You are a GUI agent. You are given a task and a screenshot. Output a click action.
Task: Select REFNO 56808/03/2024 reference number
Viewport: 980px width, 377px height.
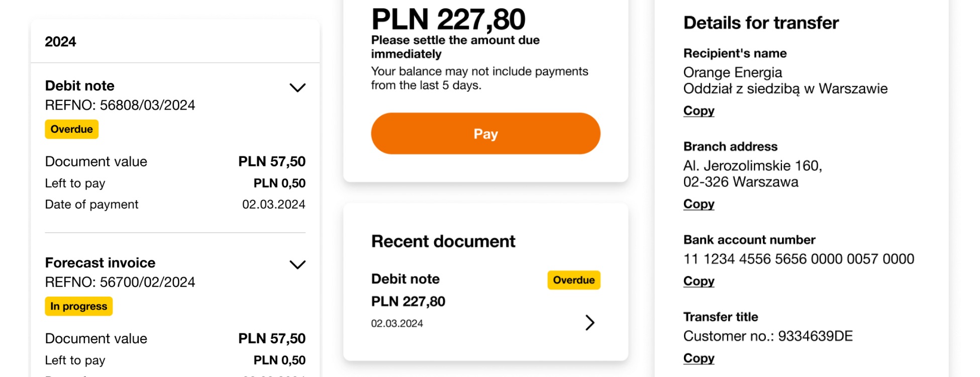pyautogui.click(x=121, y=105)
